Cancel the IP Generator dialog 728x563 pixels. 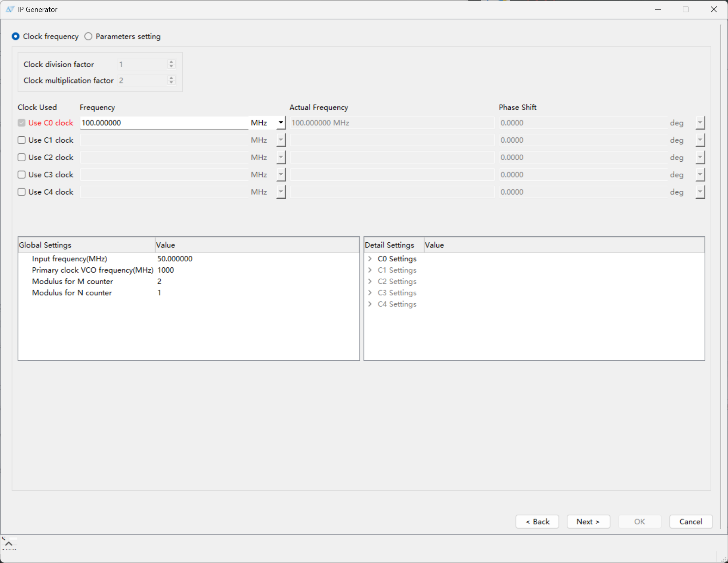click(x=691, y=522)
